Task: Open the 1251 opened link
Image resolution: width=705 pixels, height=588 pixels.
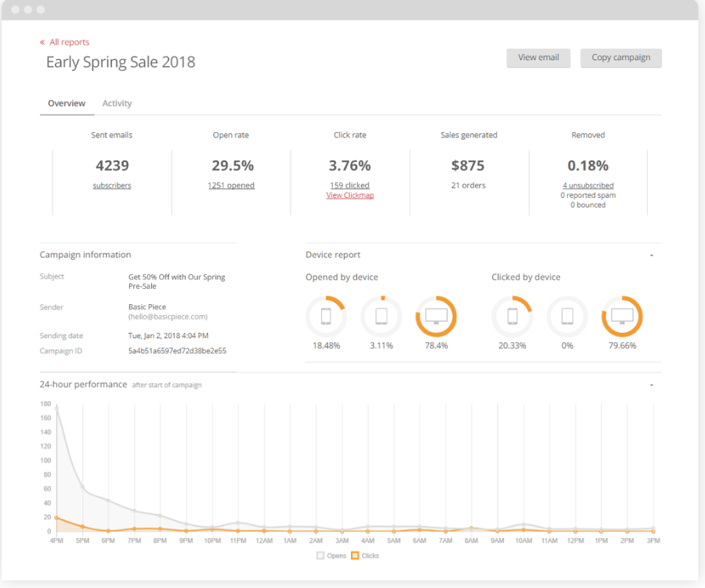Action: (x=231, y=185)
